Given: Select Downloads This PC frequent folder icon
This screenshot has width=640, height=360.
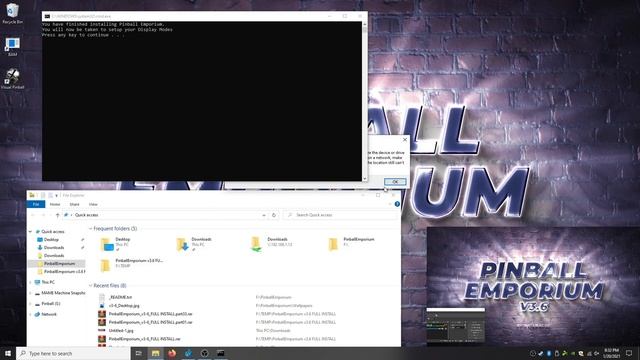Looking at the screenshot, I should [182, 244].
